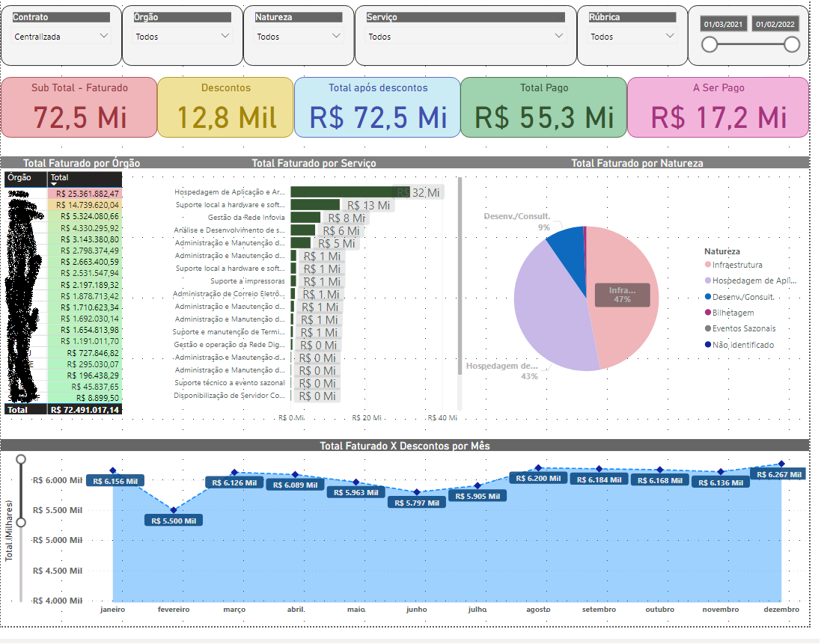830x644 pixels.
Task: Click the agosto data label R$ 6.200 Mil
Action: click(538, 478)
